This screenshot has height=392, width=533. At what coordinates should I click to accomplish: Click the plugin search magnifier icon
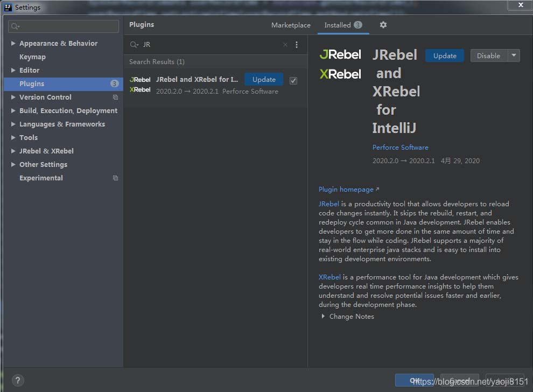pos(134,45)
